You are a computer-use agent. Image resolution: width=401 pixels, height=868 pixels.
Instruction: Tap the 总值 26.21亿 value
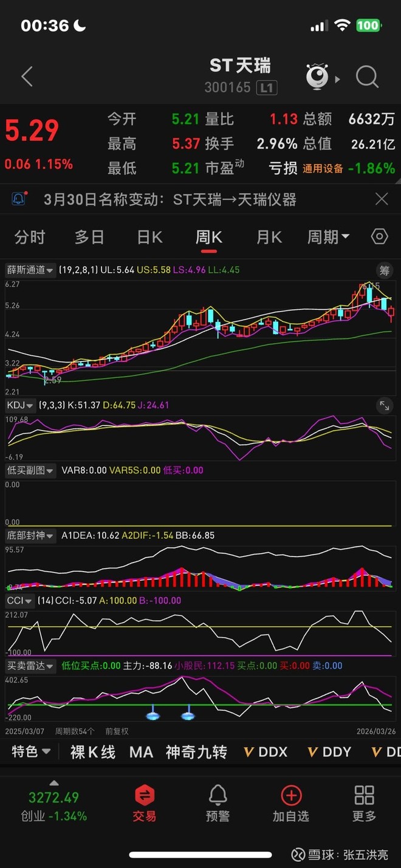coord(373,144)
